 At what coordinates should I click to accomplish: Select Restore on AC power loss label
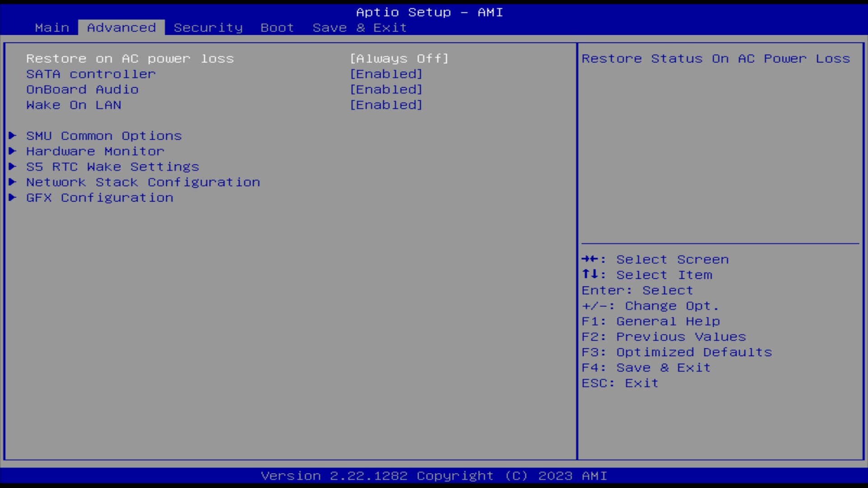click(130, 59)
